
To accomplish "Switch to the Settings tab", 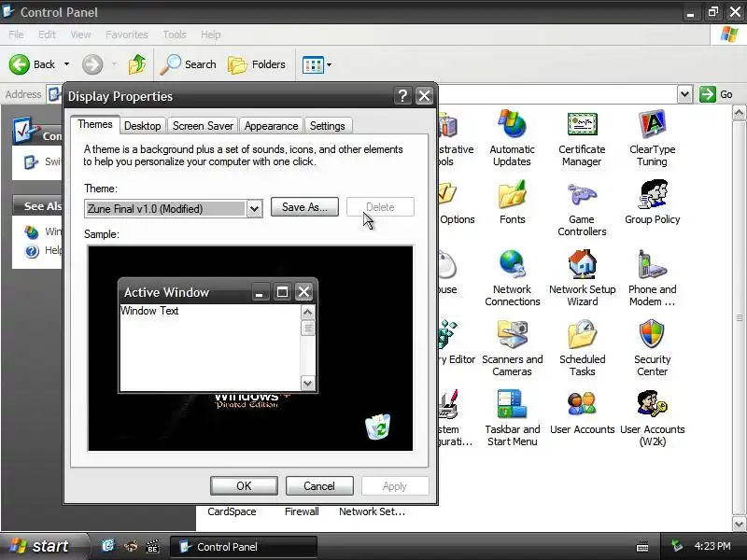I will pyautogui.click(x=328, y=126).
